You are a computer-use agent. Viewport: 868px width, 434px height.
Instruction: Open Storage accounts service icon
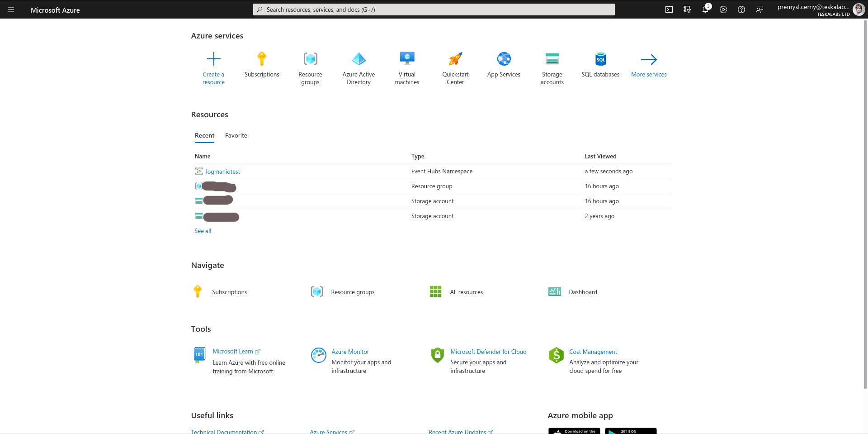tap(552, 59)
